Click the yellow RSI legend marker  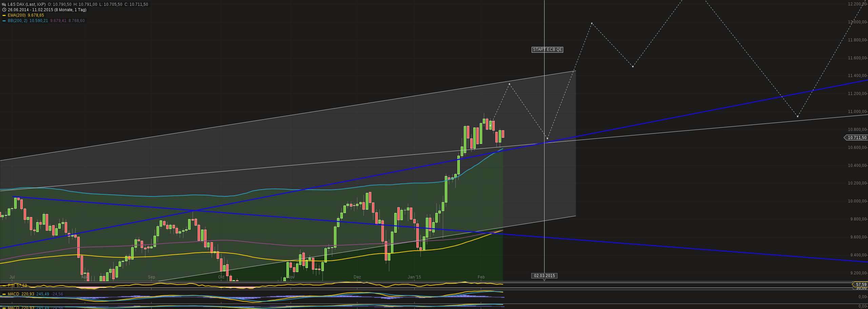tap(4, 286)
